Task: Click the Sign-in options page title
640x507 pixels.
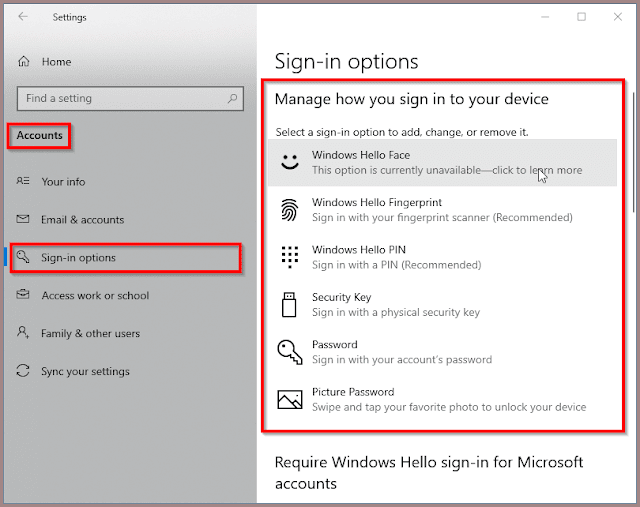Action: pos(346,62)
